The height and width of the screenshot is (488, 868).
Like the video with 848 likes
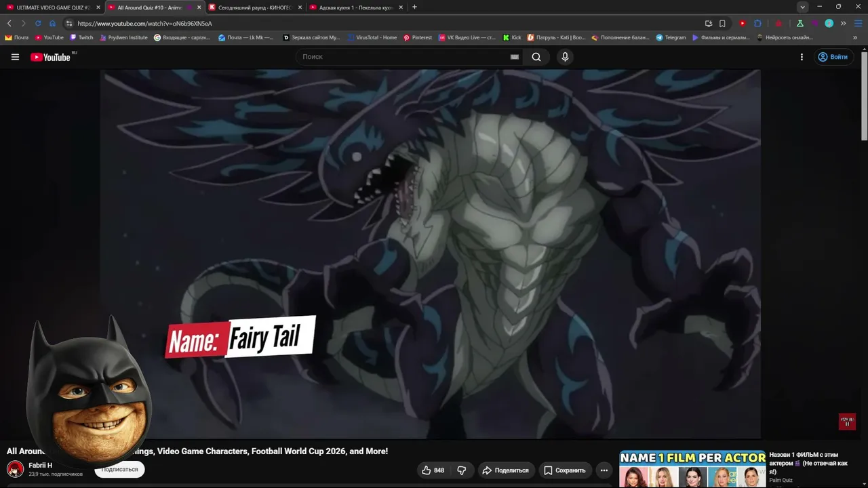433,470
